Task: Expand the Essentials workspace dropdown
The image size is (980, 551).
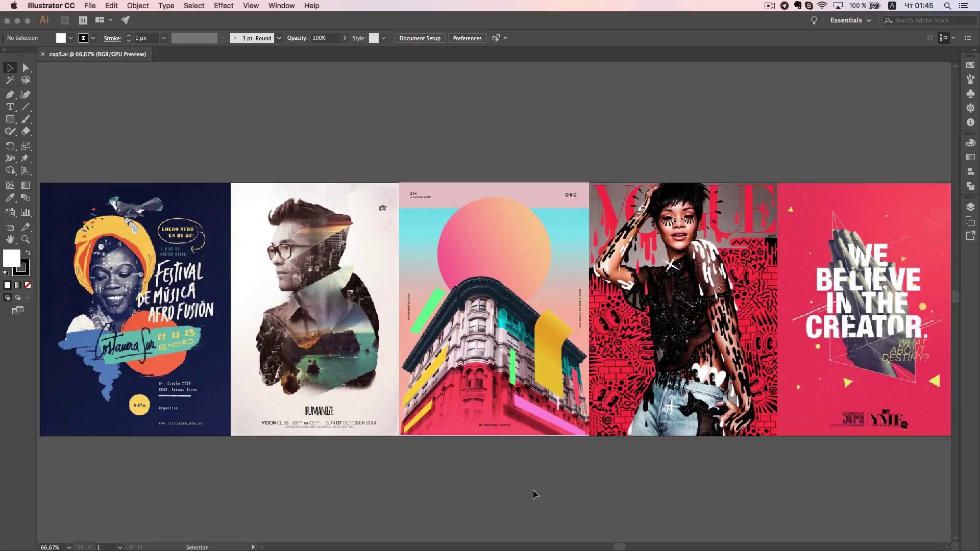Action: 869,21
